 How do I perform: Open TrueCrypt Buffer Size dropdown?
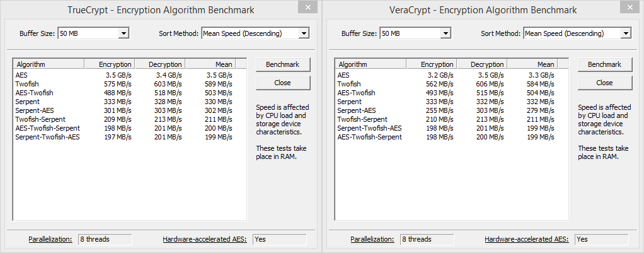coord(94,33)
